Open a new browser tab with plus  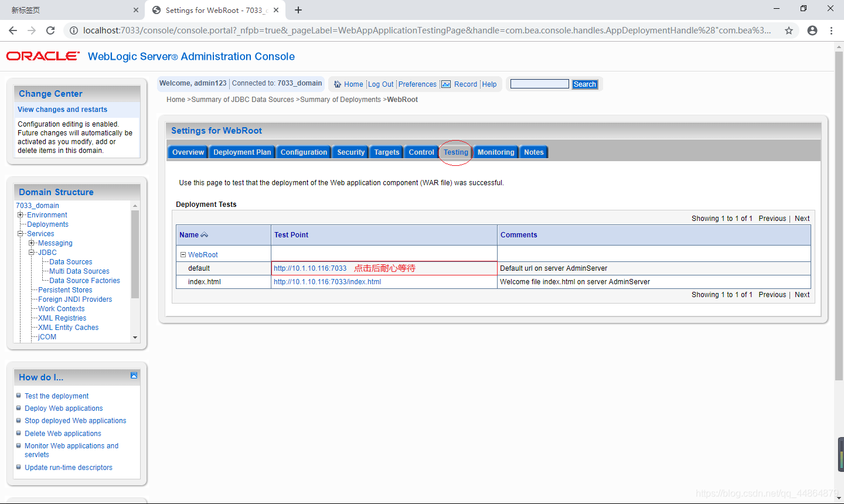coord(298,10)
